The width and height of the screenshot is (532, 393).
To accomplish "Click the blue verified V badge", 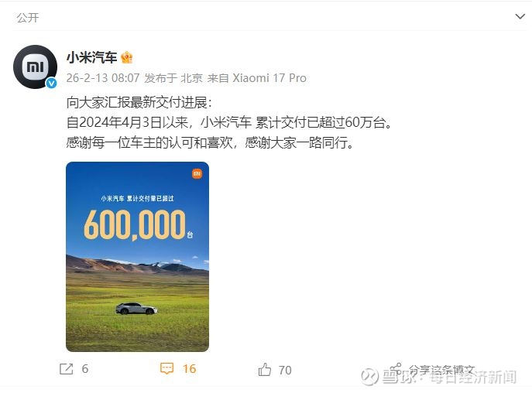I will [x=51, y=83].
